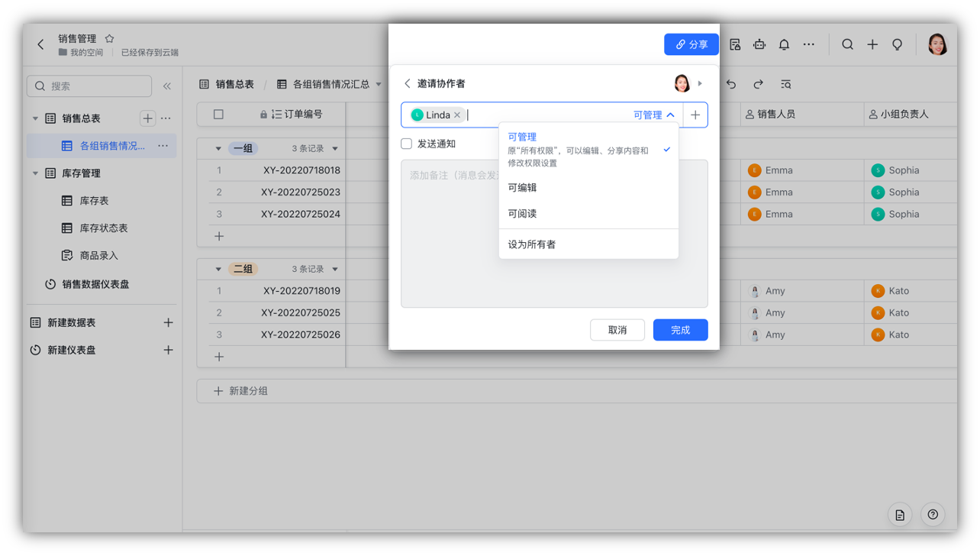Click the 添加备注 note text area
The width and height of the screenshot is (980, 556).
pyautogui.click(x=554, y=234)
